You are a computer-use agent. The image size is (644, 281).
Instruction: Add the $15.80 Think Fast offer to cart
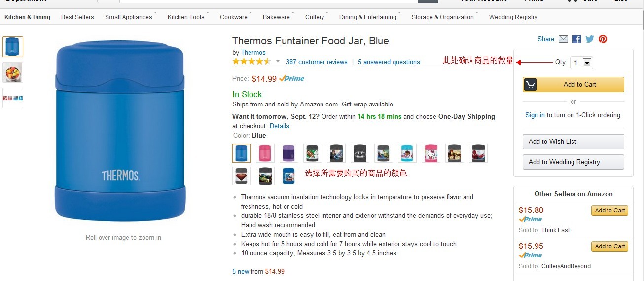click(x=609, y=211)
